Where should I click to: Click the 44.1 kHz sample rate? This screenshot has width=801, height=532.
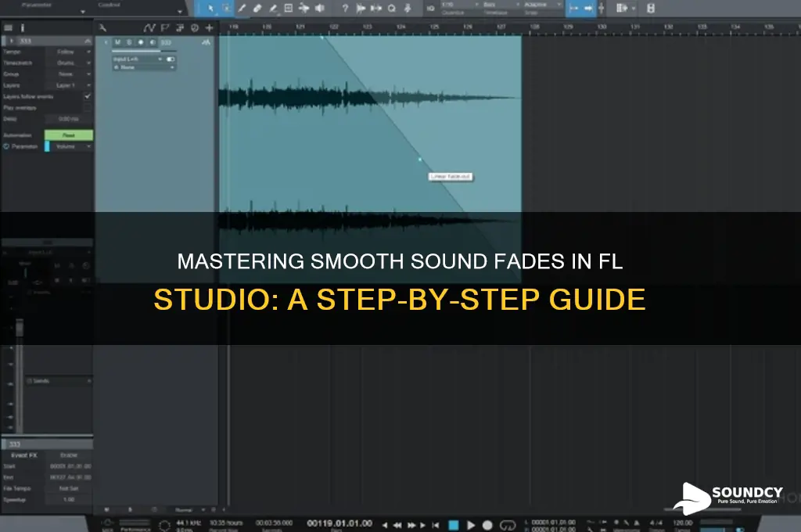(x=188, y=523)
